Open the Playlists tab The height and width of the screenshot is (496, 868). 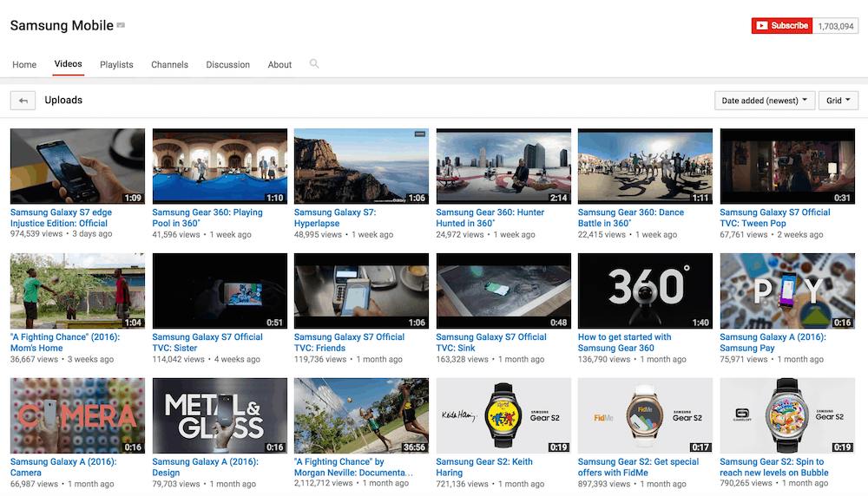116,65
